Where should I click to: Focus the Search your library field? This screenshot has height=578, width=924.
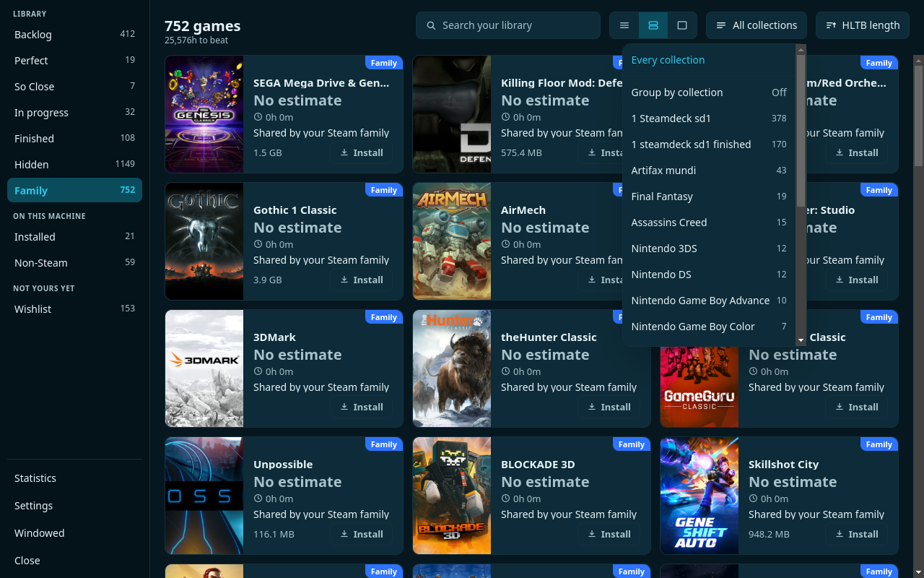508,25
